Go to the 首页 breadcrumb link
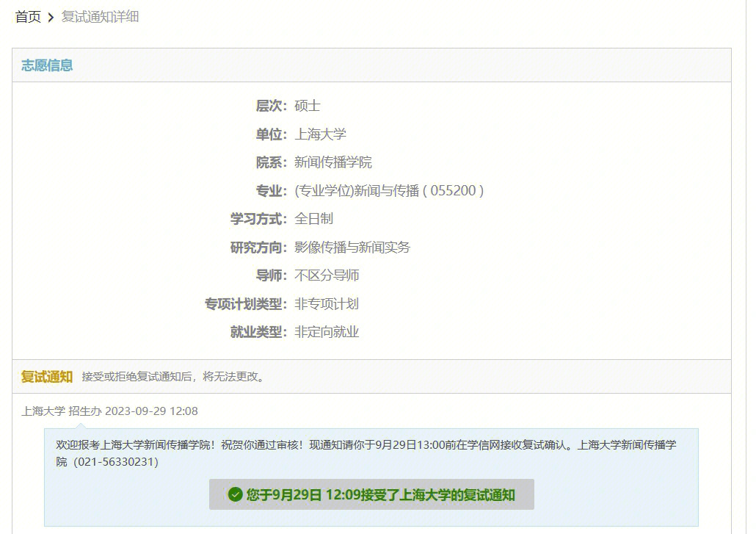Image resolution: width=756 pixels, height=534 pixels. 28,17
